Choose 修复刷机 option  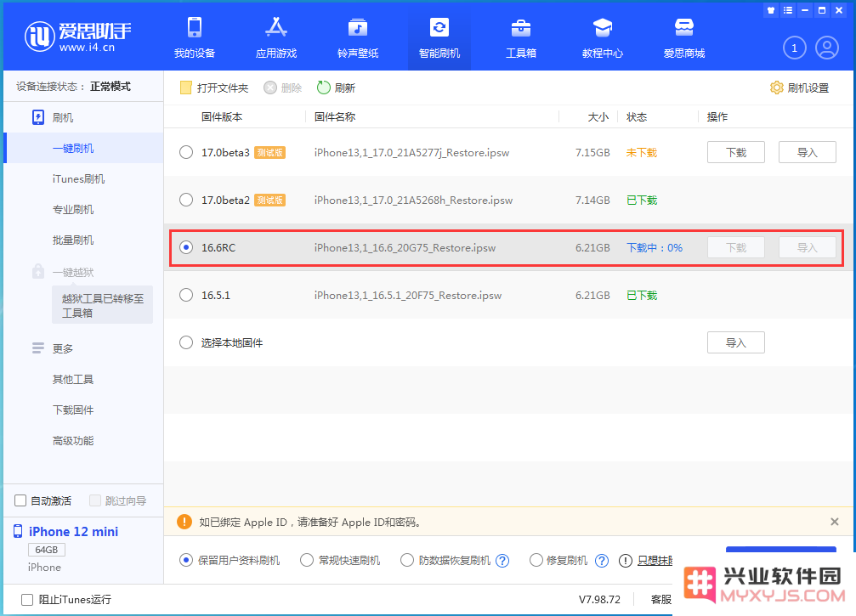coord(536,560)
